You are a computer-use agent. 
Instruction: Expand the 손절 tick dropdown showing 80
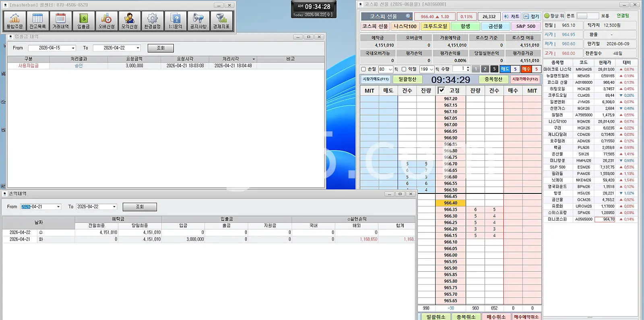pyautogui.click(x=390, y=69)
